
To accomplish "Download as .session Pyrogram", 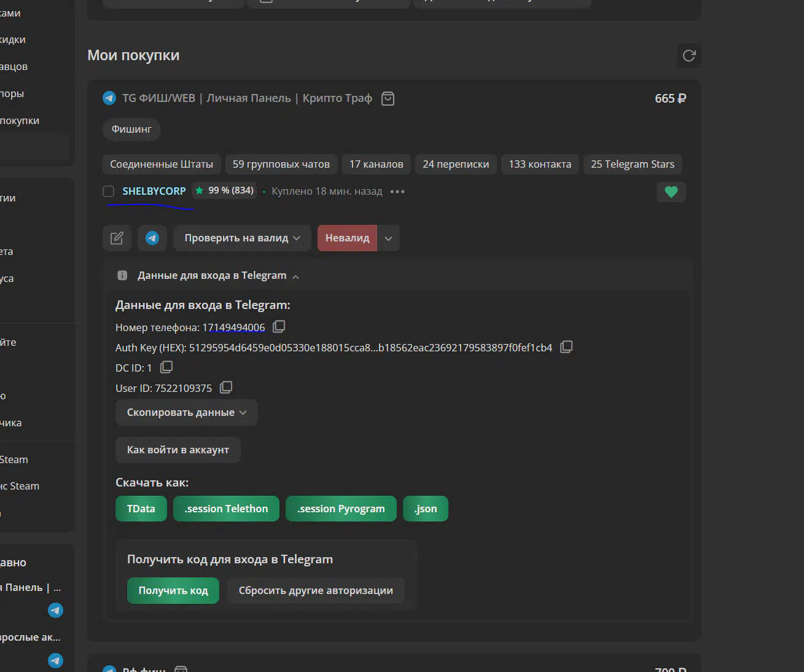I will [341, 509].
